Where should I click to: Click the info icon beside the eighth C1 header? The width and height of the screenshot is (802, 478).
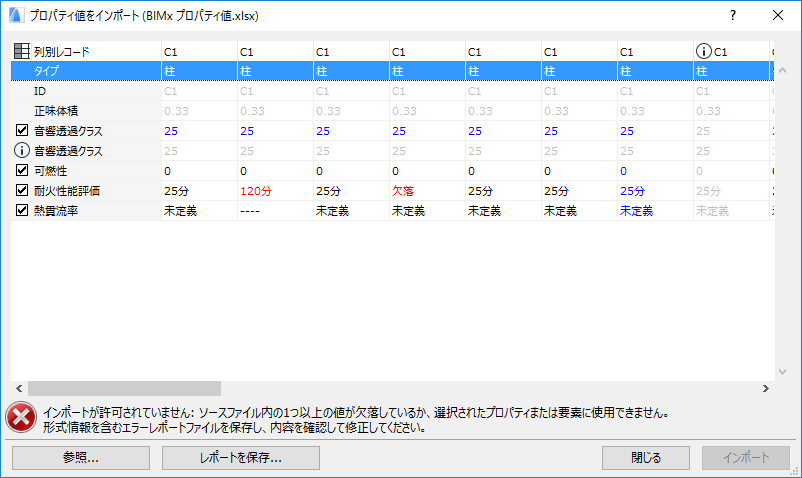point(704,51)
